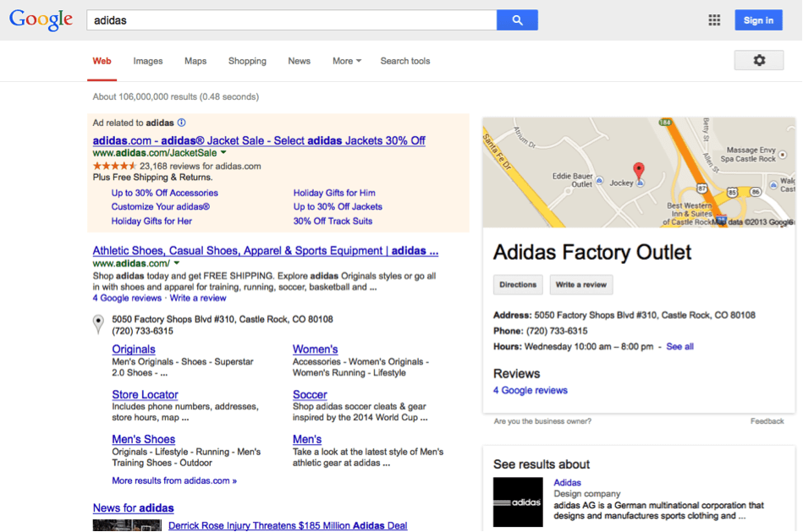The height and width of the screenshot is (532, 803).
Task: Click More results from adidas.com
Action: point(174,480)
